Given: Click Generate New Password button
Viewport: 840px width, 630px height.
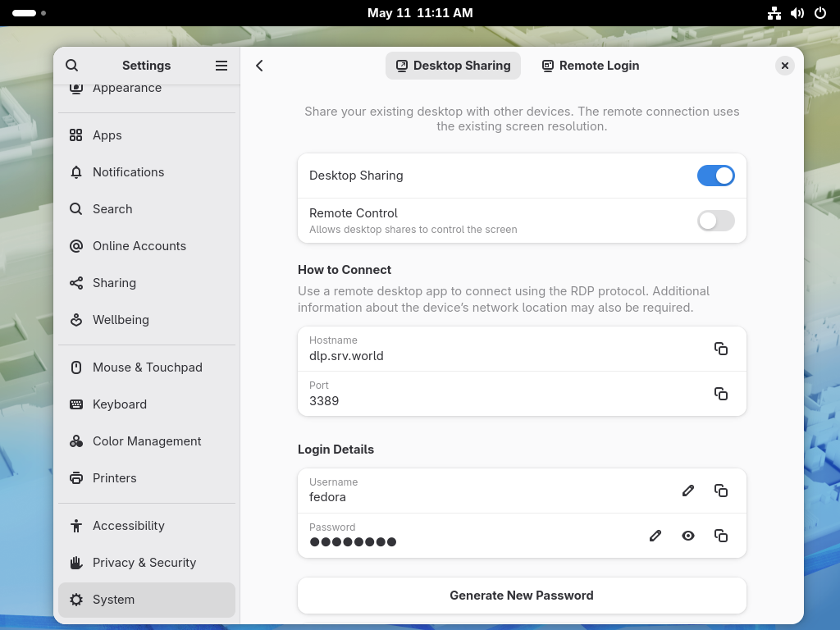Looking at the screenshot, I should 522,596.
